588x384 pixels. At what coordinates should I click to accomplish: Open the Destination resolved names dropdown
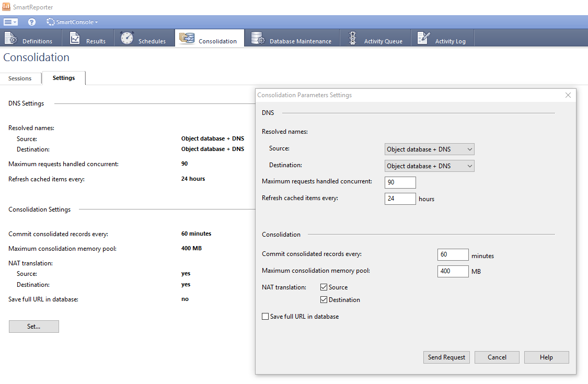(430, 166)
